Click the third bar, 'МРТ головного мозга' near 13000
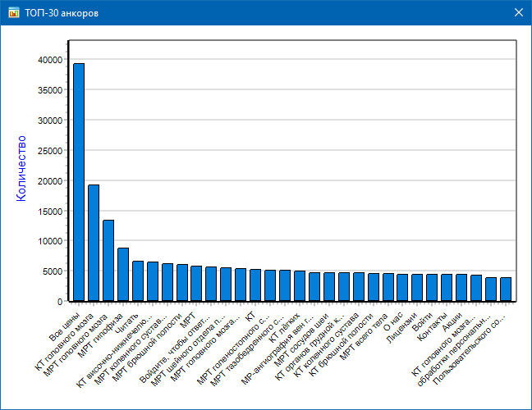The height and width of the screenshot is (410, 532). 108,261
